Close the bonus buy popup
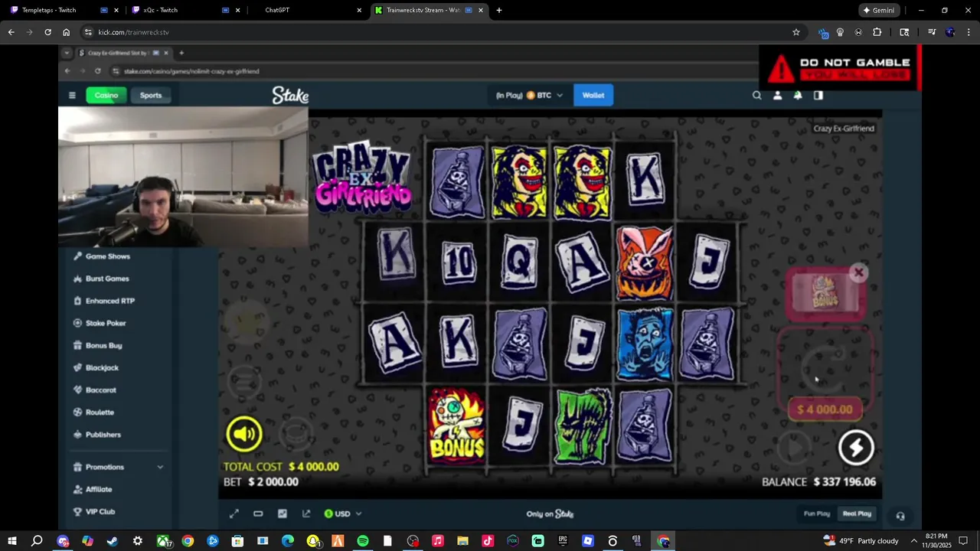 (858, 272)
